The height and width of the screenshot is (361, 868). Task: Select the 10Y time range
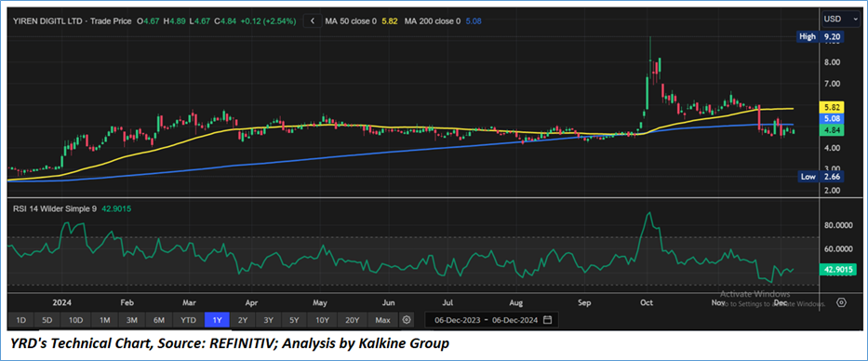pyautogui.click(x=323, y=320)
